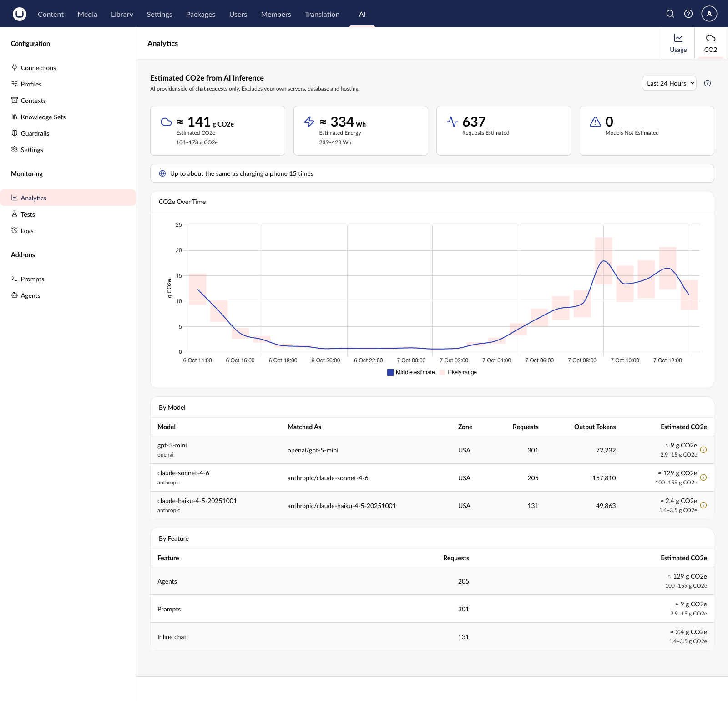Click the info icon beside time range
728x701 pixels.
(708, 83)
